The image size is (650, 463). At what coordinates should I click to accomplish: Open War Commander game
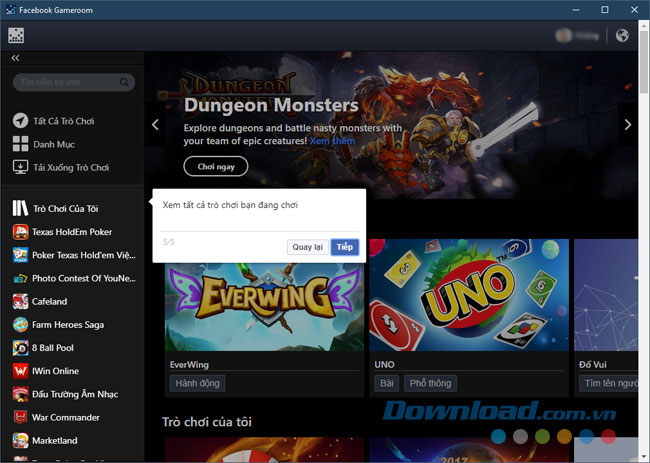tap(65, 417)
